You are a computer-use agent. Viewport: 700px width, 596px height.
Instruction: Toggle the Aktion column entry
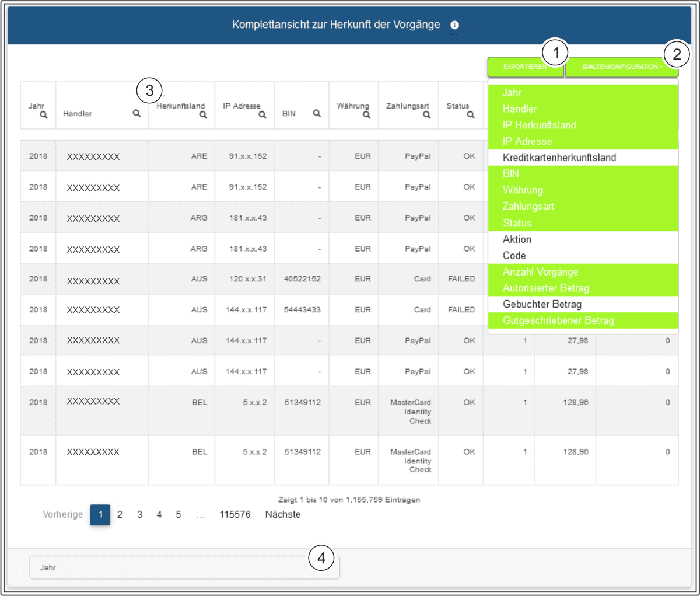tap(517, 239)
